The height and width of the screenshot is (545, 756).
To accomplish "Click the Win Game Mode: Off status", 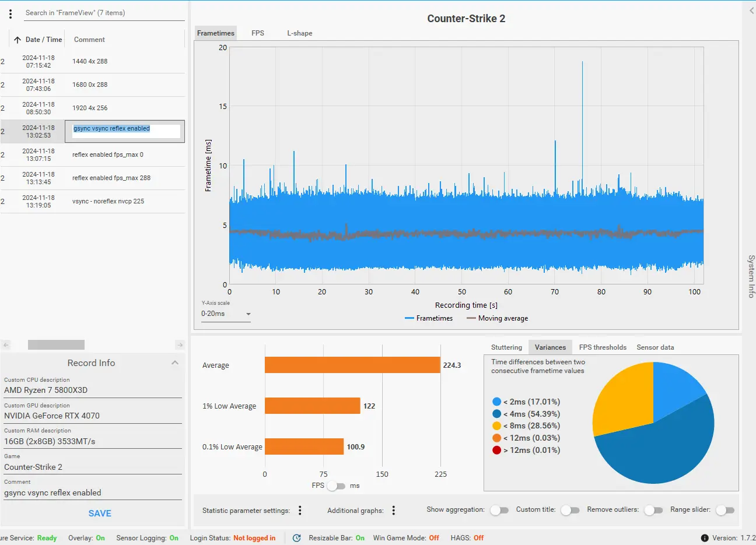I will click(406, 538).
